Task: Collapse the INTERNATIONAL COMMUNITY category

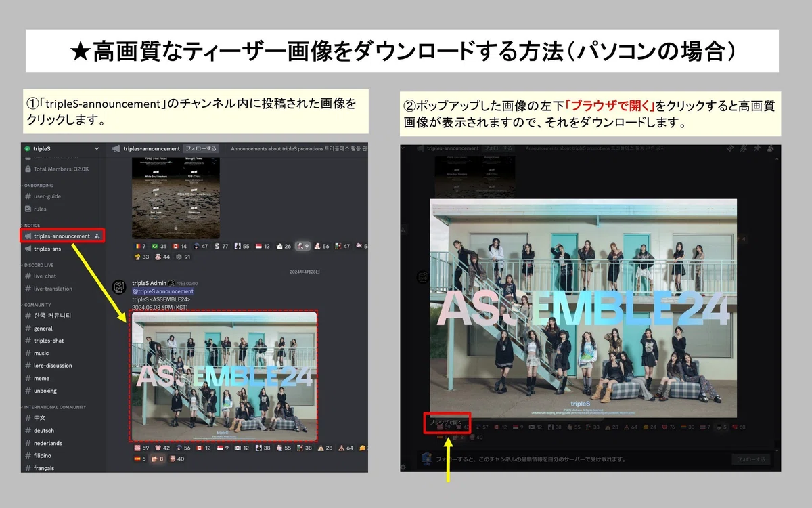Action: pyautogui.click(x=55, y=407)
